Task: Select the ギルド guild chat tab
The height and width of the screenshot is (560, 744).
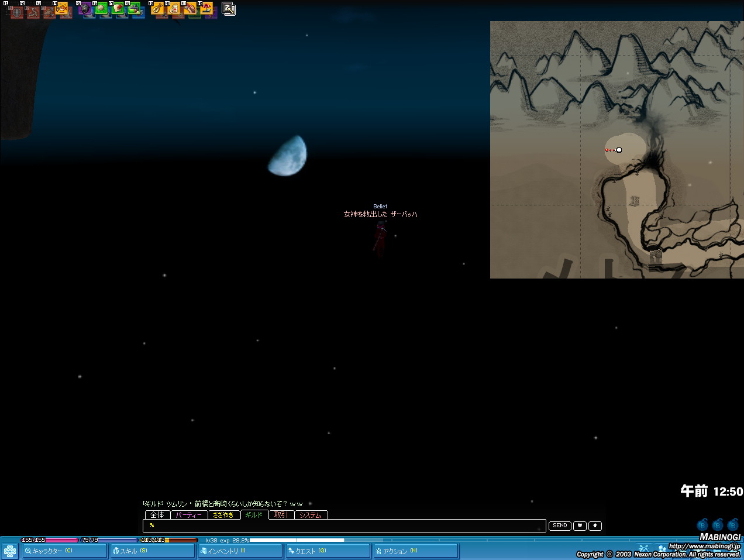Action: click(x=254, y=515)
